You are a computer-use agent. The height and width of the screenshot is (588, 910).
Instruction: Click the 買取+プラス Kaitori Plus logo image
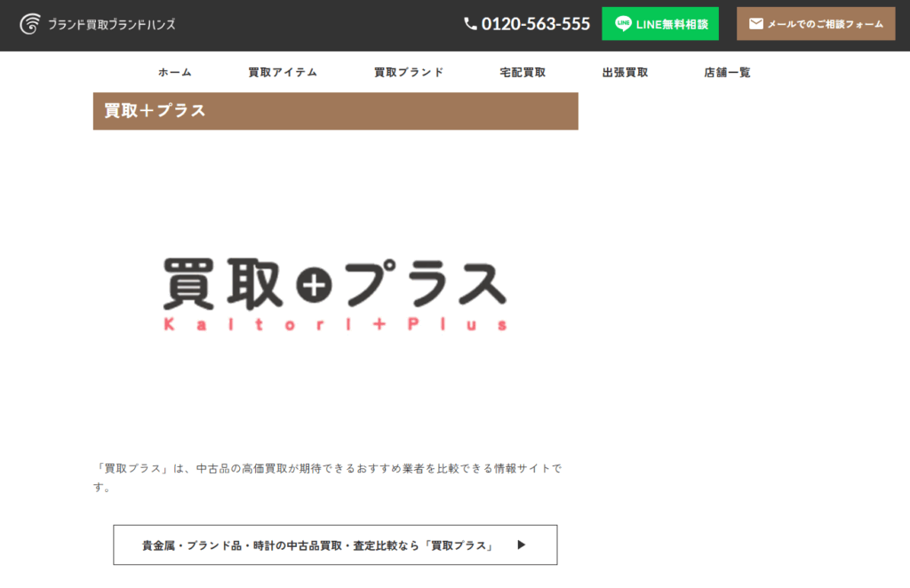pyautogui.click(x=335, y=295)
